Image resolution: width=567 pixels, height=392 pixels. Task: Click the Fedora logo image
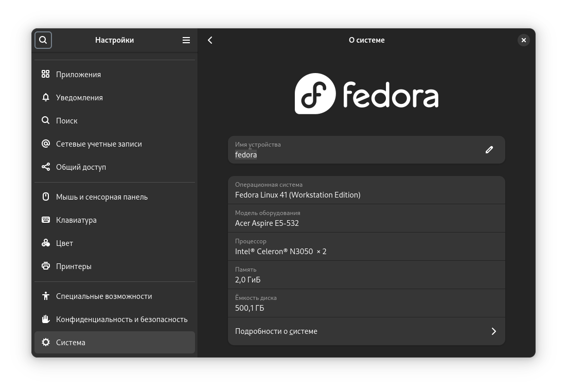(366, 94)
